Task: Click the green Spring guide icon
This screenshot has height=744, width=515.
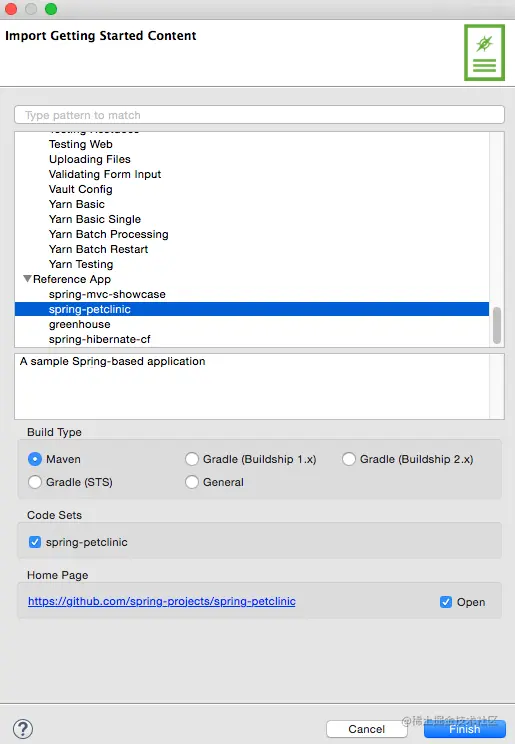Action: 484,53
